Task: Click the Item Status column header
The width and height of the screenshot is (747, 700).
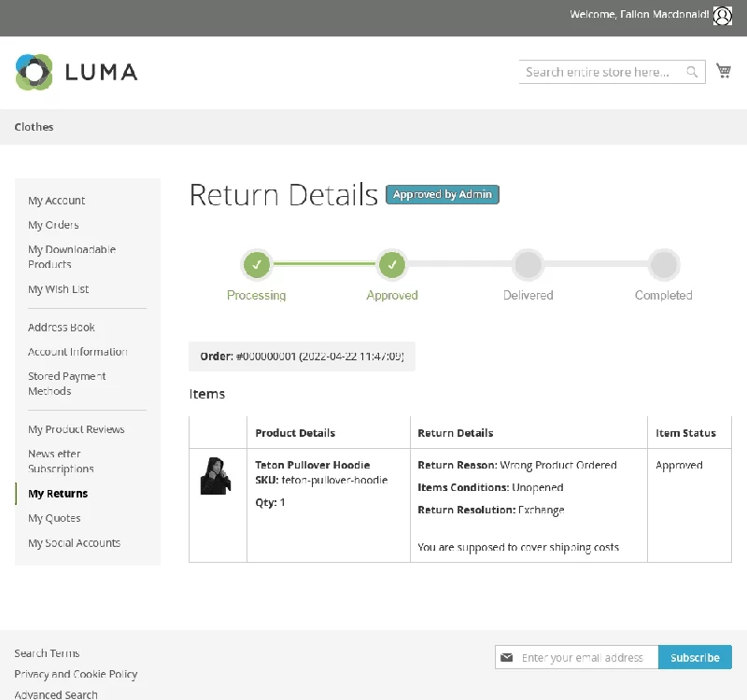Action: tap(685, 433)
